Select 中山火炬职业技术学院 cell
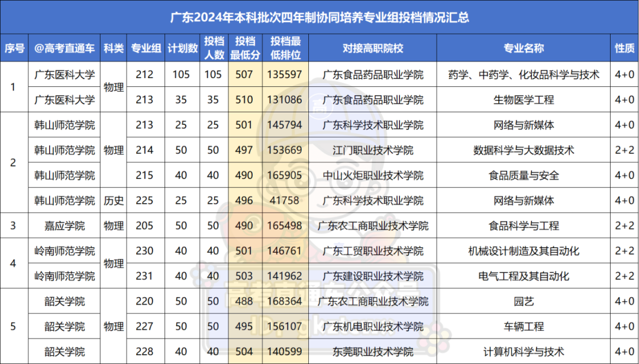 click(x=373, y=175)
